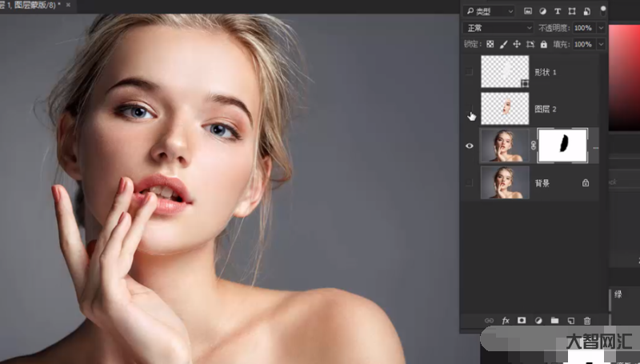
Task: Show the 形状 1 layer
Action: tap(470, 72)
